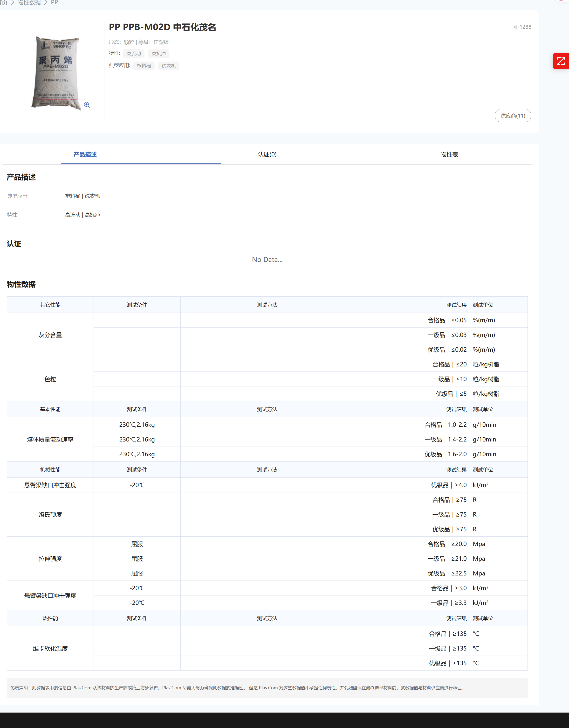Image resolution: width=569 pixels, height=728 pixels.
Task: Click the 物性数据 breadcrumb link
Action: click(x=29, y=3)
